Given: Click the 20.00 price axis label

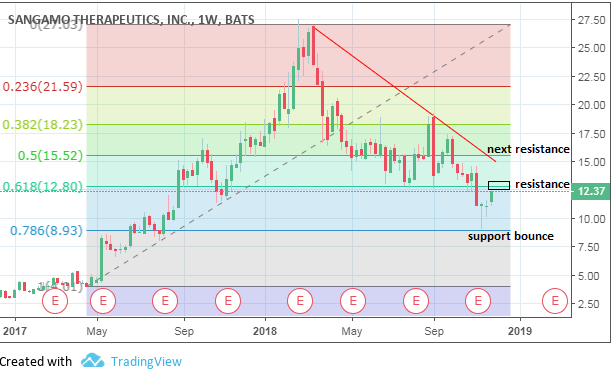Looking at the screenshot, I should tap(591, 105).
